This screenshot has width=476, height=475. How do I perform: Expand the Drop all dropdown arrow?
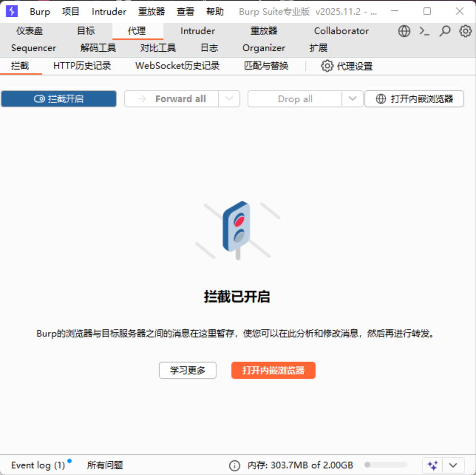tap(352, 99)
